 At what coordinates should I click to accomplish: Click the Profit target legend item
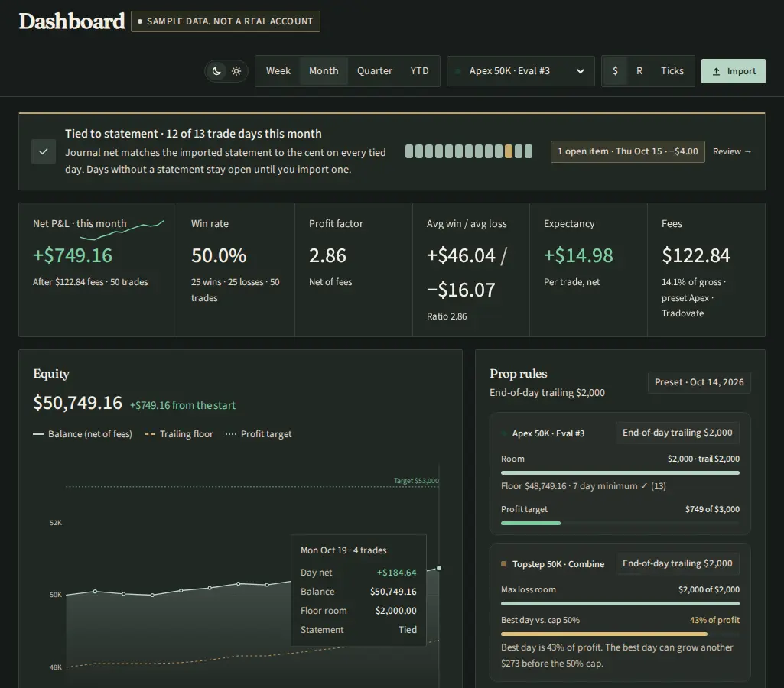259,434
